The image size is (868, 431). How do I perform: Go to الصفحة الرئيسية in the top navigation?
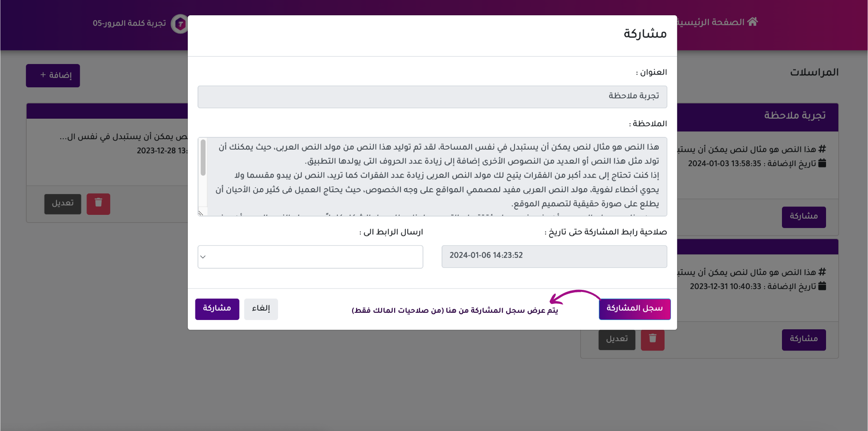(x=716, y=22)
